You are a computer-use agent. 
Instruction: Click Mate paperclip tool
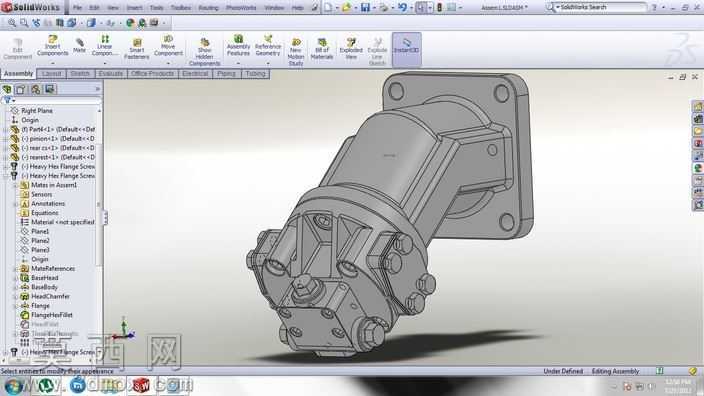point(79,46)
